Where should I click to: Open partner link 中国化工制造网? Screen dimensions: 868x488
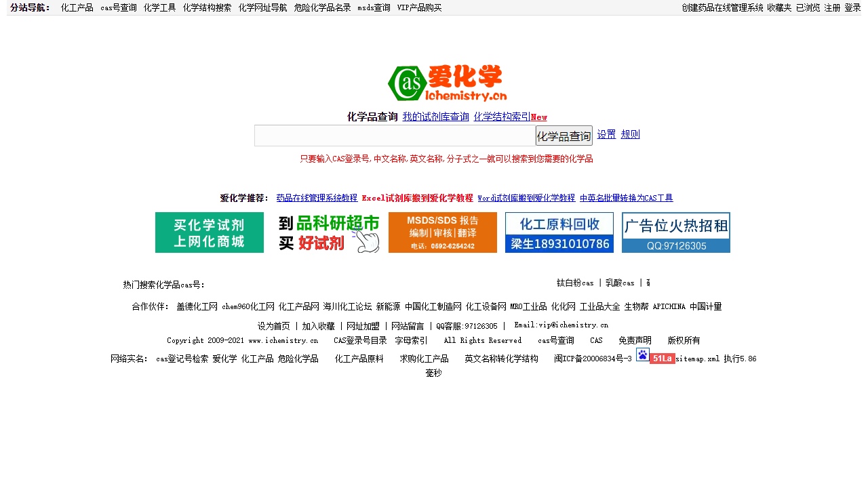433,306
